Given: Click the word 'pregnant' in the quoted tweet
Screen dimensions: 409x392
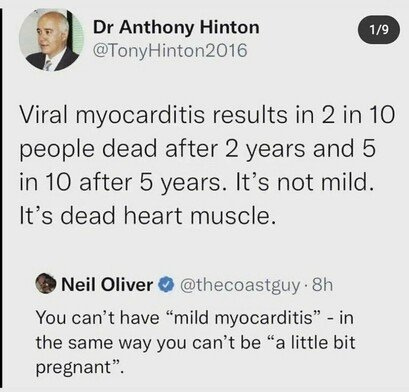Looking at the screenshot, I should (x=73, y=368).
